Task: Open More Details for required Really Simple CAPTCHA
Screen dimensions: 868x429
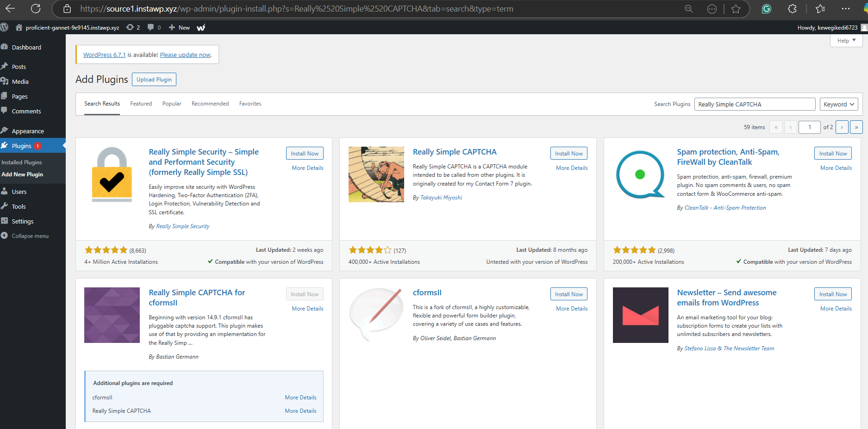Action: (x=300, y=411)
